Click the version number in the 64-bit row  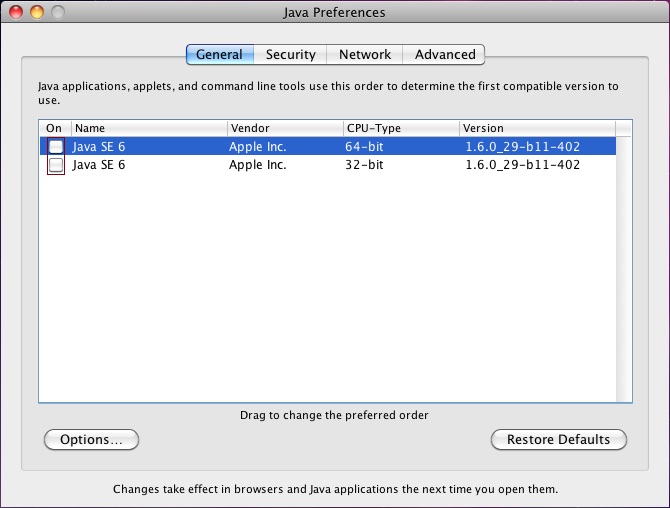pyautogui.click(x=522, y=147)
